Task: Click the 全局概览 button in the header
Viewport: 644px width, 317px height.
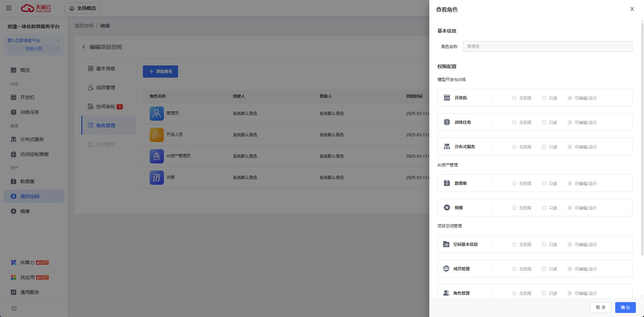Action: pyautogui.click(x=83, y=8)
